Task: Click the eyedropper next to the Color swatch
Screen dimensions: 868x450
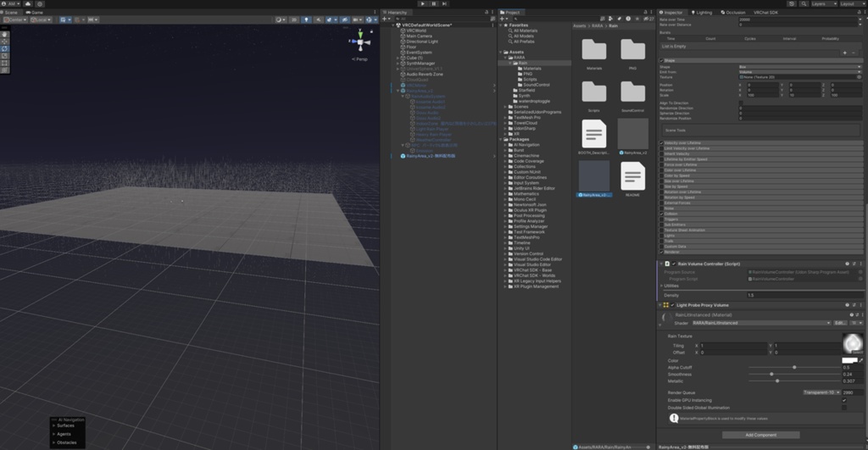Action: click(x=861, y=360)
